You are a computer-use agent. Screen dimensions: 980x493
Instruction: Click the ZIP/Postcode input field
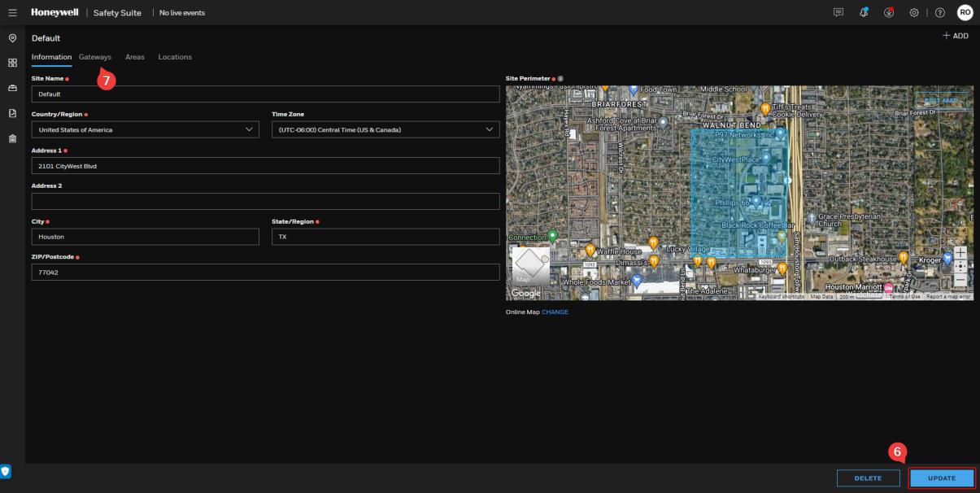tap(265, 273)
